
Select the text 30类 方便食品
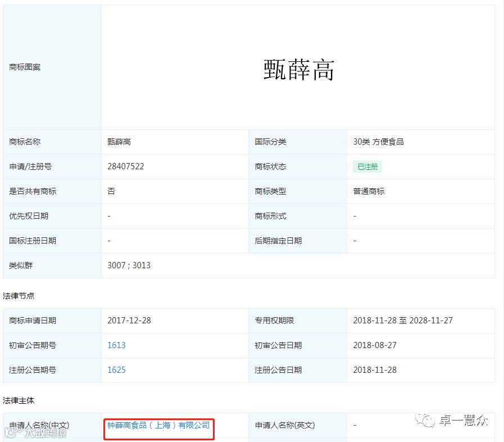378,142
